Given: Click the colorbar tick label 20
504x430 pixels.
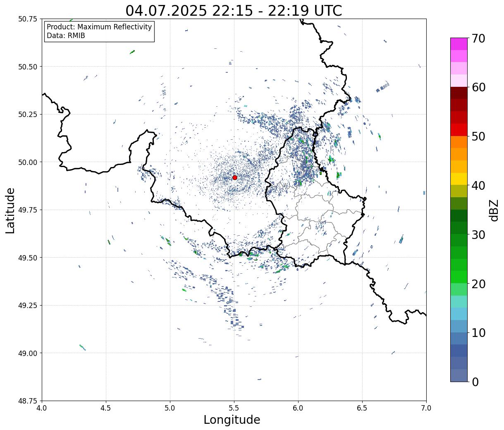Looking at the screenshot, I should click(478, 284).
